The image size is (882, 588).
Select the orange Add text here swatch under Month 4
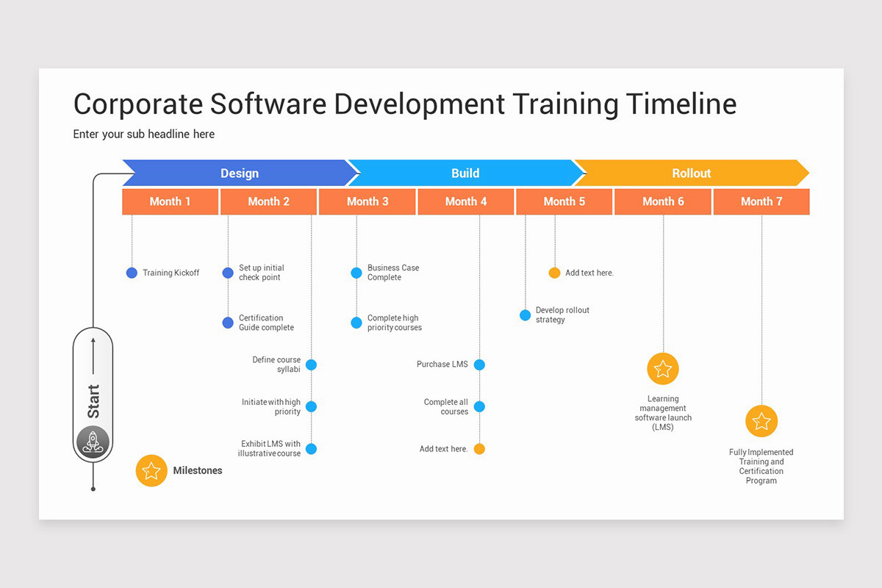tap(479, 448)
